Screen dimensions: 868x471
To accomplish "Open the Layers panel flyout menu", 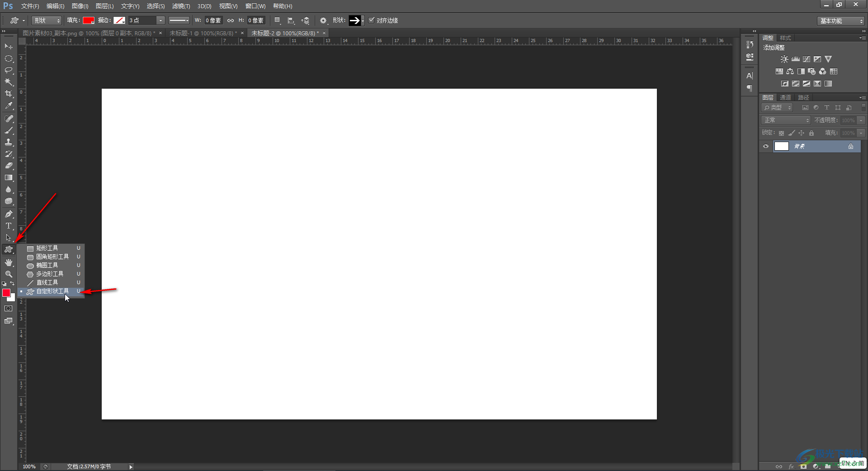I will coord(863,97).
